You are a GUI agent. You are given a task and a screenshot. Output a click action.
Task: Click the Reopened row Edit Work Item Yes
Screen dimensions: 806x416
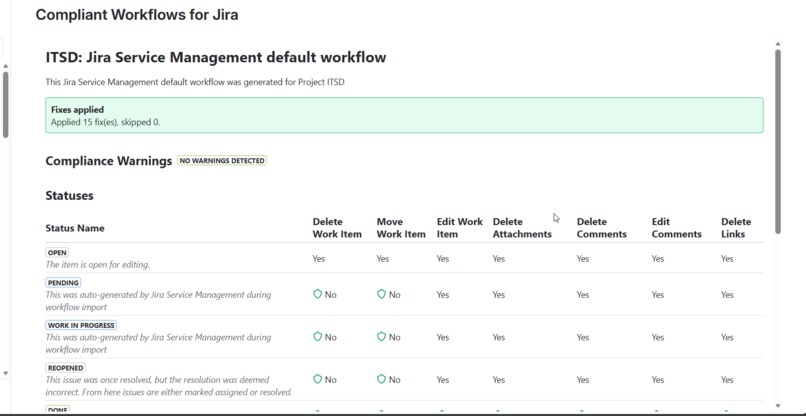coord(443,380)
